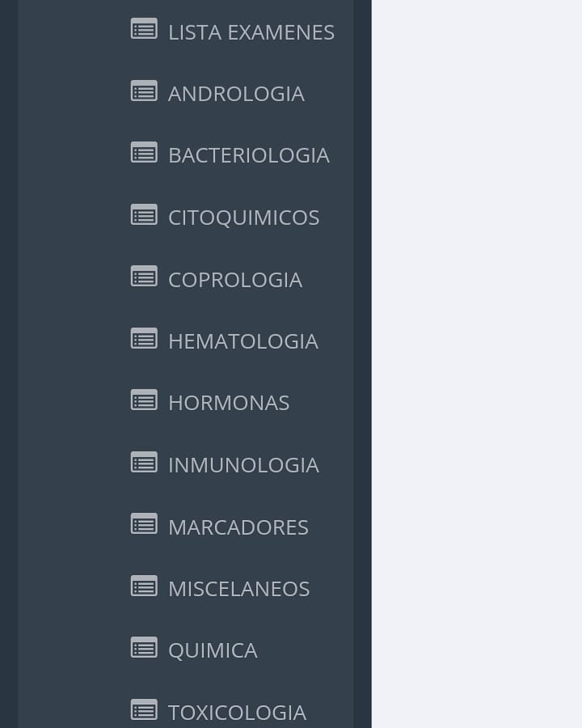The width and height of the screenshot is (582, 728).
Task: Click the list icon beside COPROLOGIA
Action: (x=144, y=277)
